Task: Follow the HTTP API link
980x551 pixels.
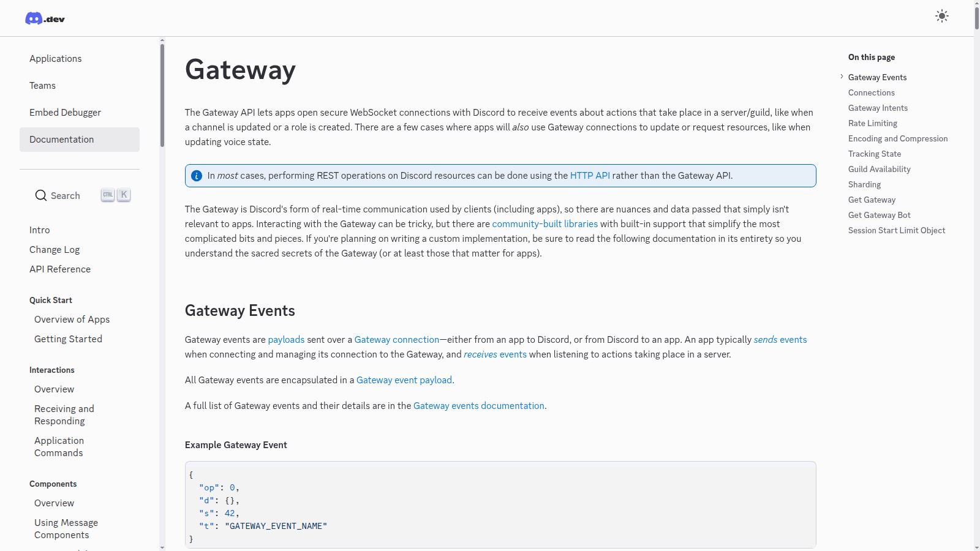Action: (589, 176)
